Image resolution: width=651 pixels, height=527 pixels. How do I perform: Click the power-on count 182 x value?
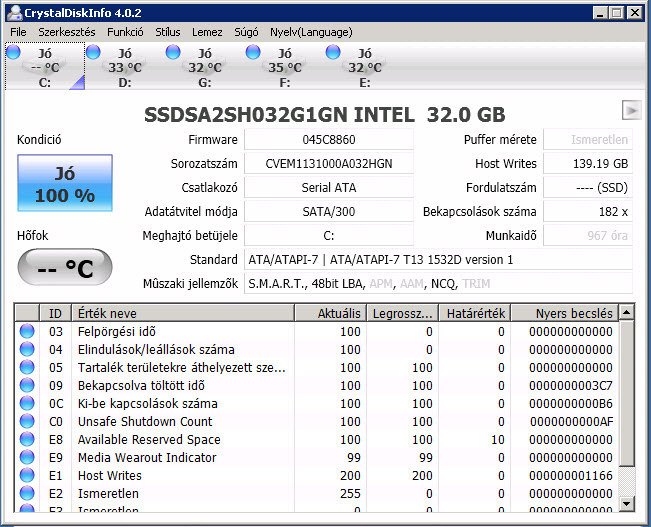(x=588, y=212)
